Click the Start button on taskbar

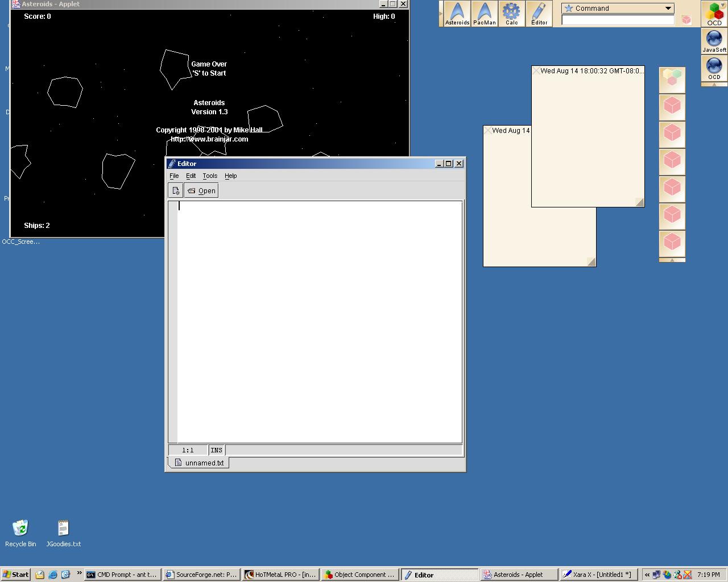(15, 575)
